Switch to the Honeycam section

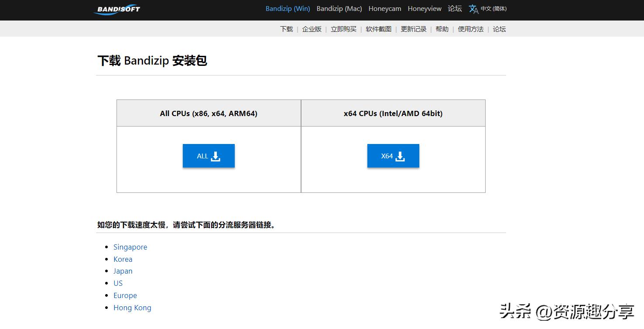click(x=384, y=8)
